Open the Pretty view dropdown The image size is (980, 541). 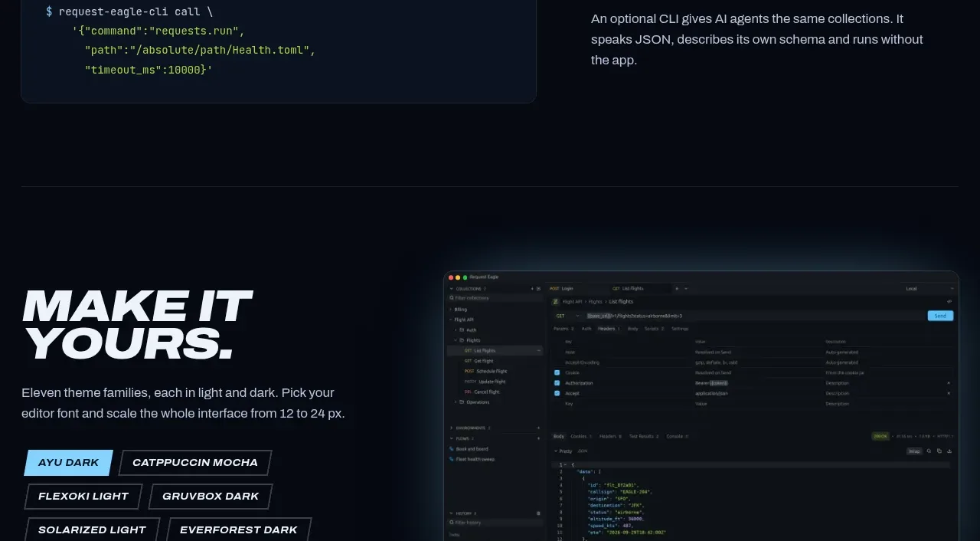(562, 451)
